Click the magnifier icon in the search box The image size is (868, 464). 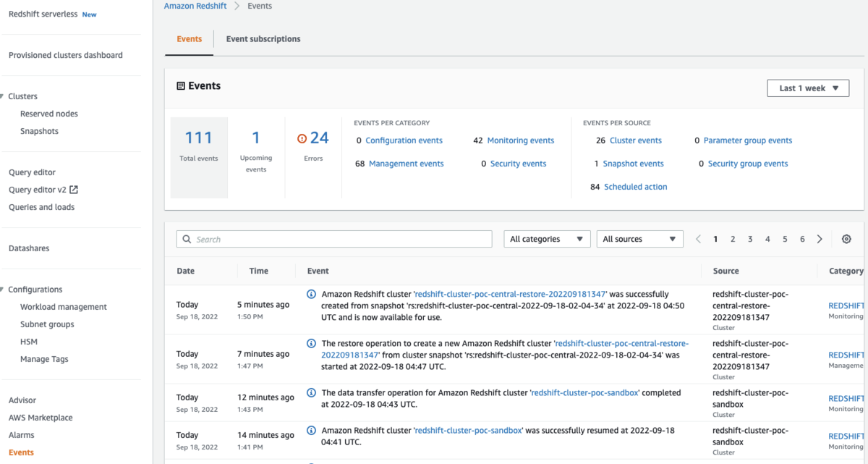187,240
